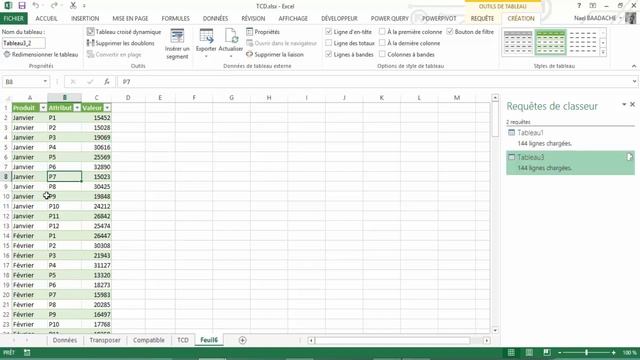Enable À la première colonne checkbox
This screenshot has width=640, height=360.
pos(382,32)
